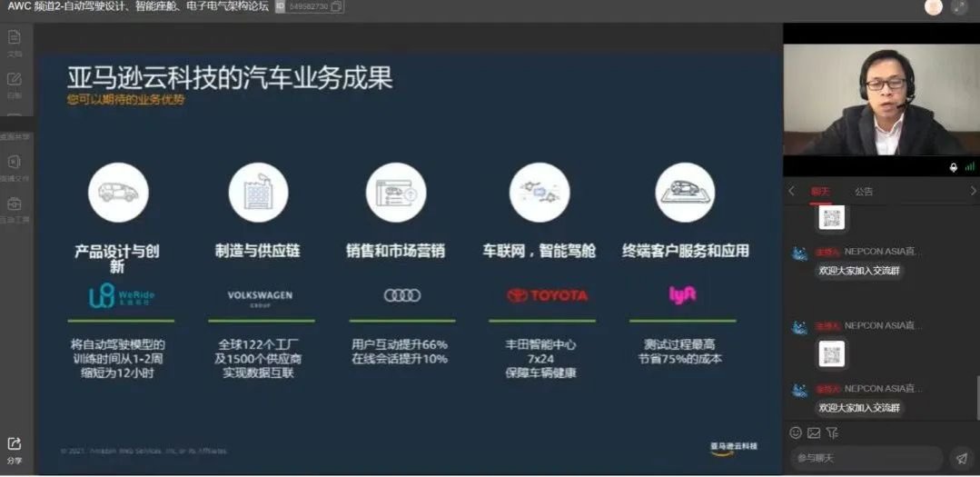Click the 桌面共享 desktop sharing button
This screenshot has width=980, height=477.
(15, 125)
